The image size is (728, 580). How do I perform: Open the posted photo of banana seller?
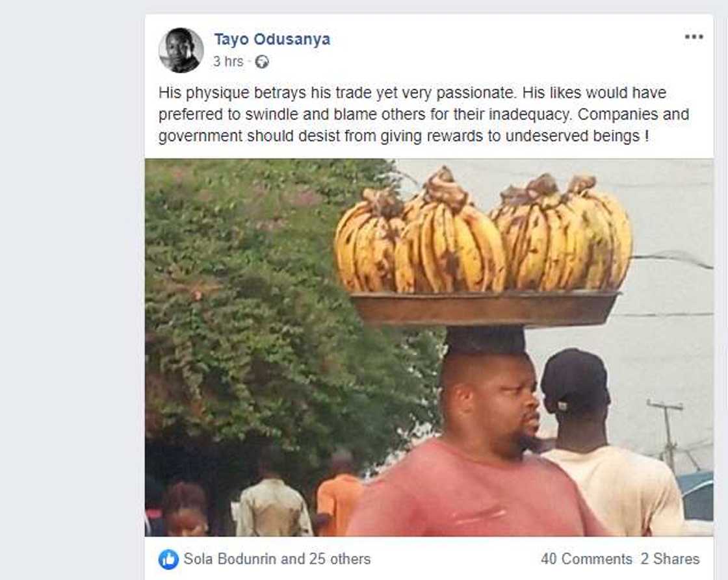tap(428, 347)
